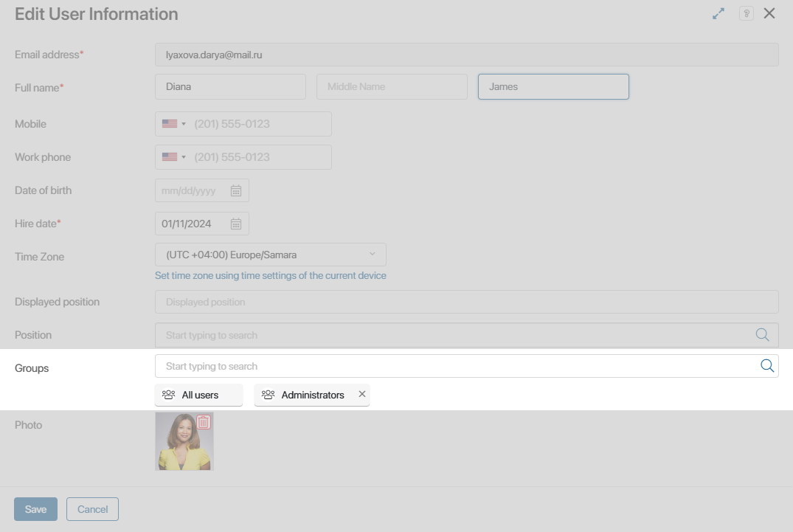Remove the Administrators group tag

tap(362, 394)
